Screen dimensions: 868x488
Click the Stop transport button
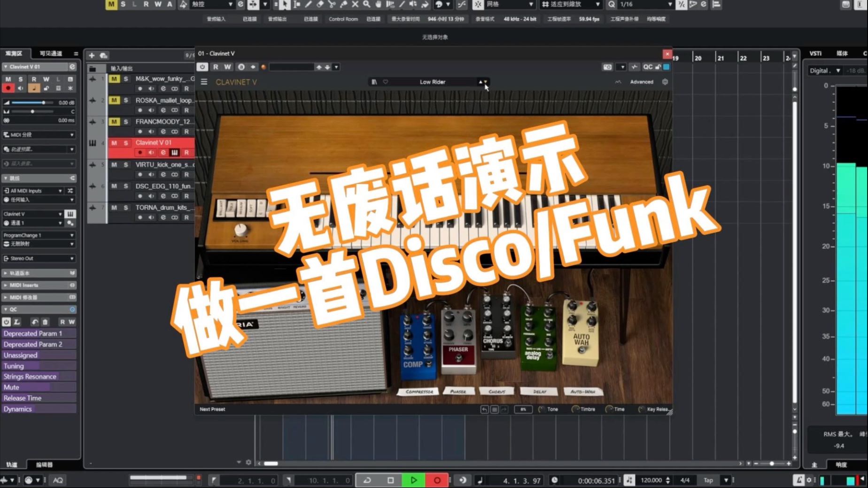390,480
